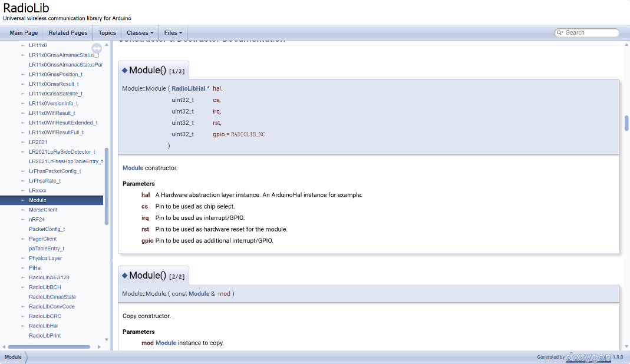Click the search magnifier icon
This screenshot has height=364, width=630.
pos(560,32)
